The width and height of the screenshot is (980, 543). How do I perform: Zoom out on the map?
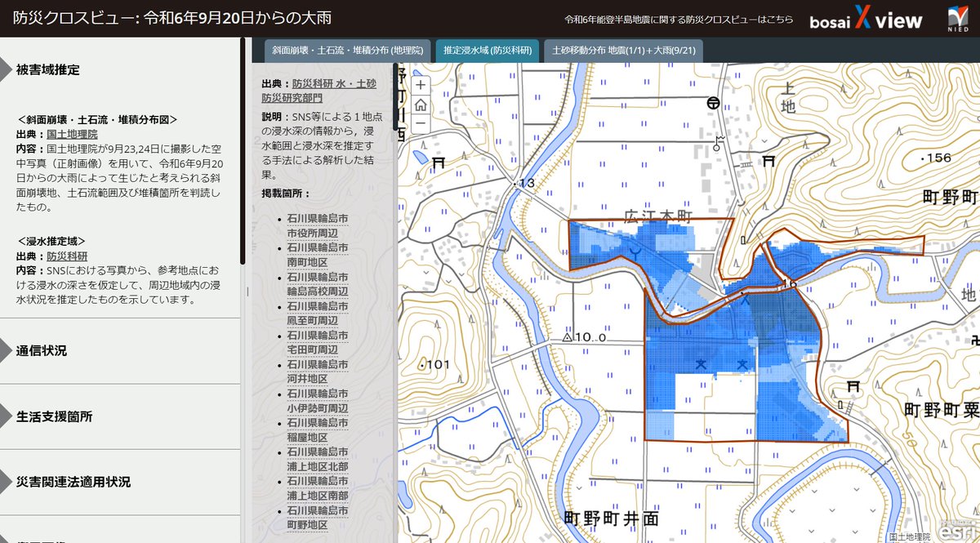coord(420,123)
